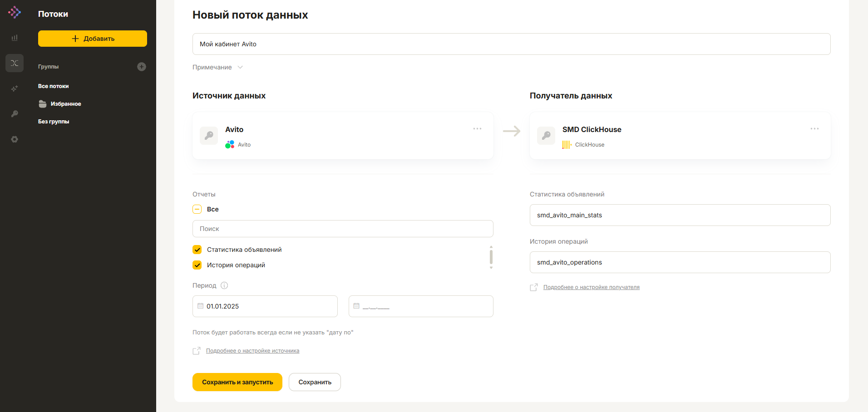The image size is (868, 412).
Task: Click the reports list scrollbar
Action: (491, 257)
